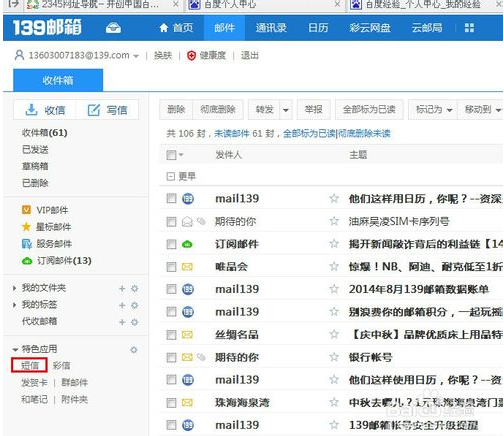Click the mail139 sender icon on the 数据账单 row

click(188, 289)
